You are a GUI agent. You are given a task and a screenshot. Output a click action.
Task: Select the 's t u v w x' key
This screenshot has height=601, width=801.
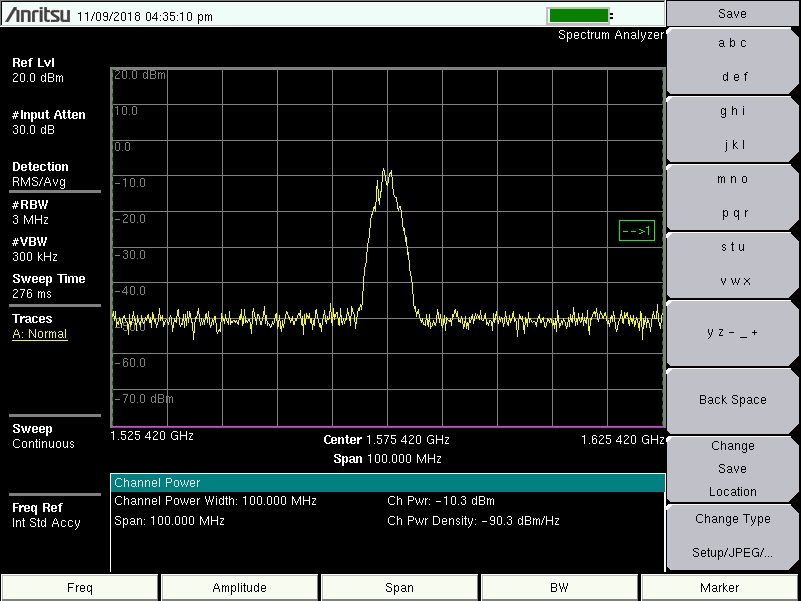[732, 264]
